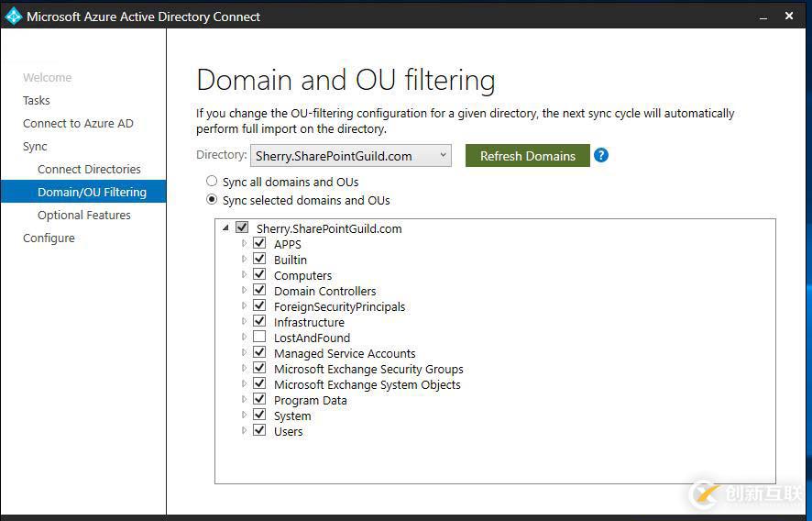This screenshot has height=521, width=812.
Task: Uncheck the Managed Service Accounts checkbox
Action: click(x=259, y=352)
